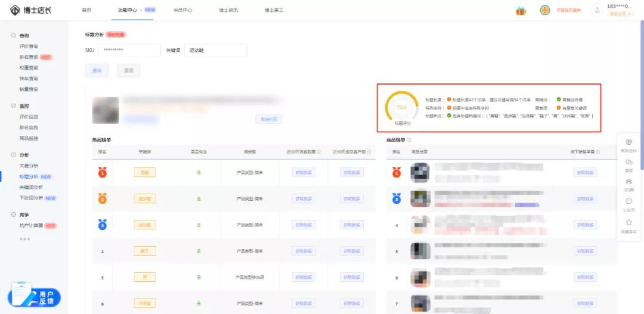Click the star 收藏本站 icon
Viewport: 644px width, 314px height.
point(628,222)
